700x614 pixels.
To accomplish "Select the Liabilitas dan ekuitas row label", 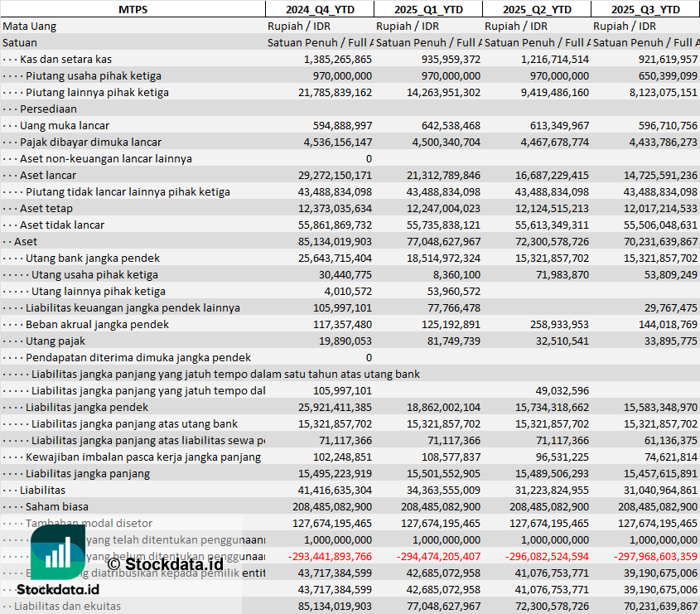I will tap(67, 606).
